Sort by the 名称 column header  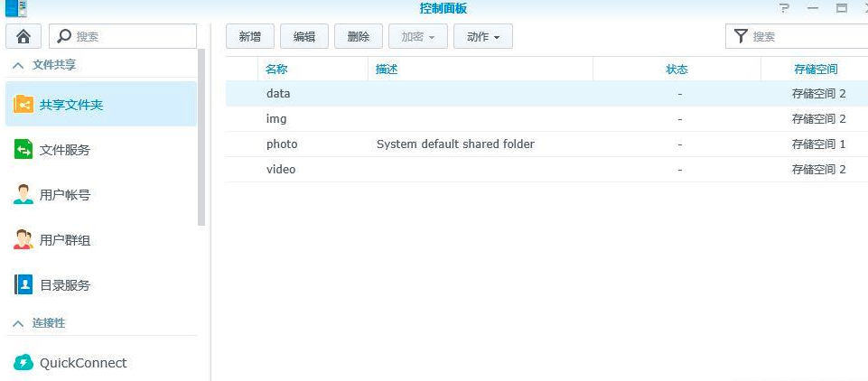point(276,70)
